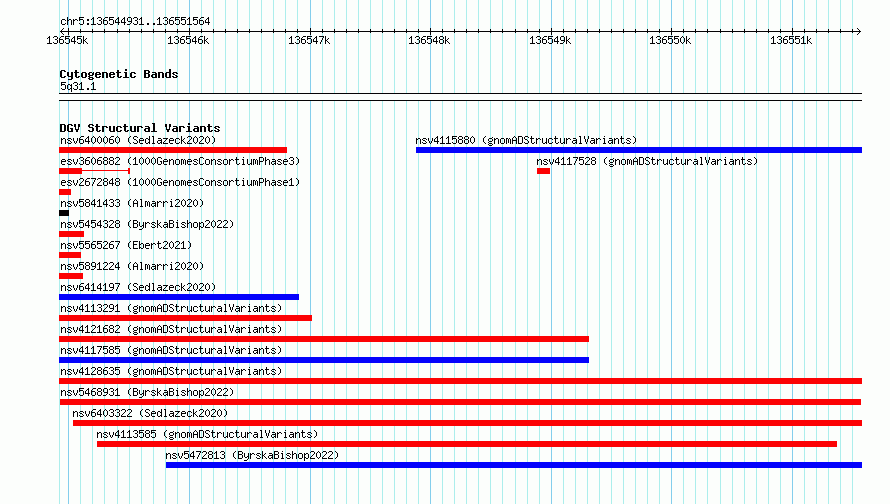Click the nsv5468931 (ByrskaBishop2022) label
The image size is (890, 504).
[x=147, y=392]
